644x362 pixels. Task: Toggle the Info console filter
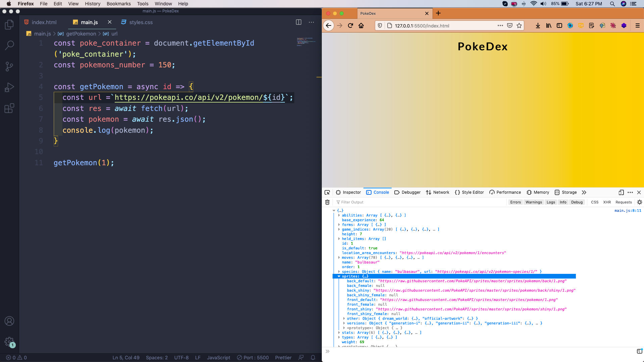[x=563, y=202]
